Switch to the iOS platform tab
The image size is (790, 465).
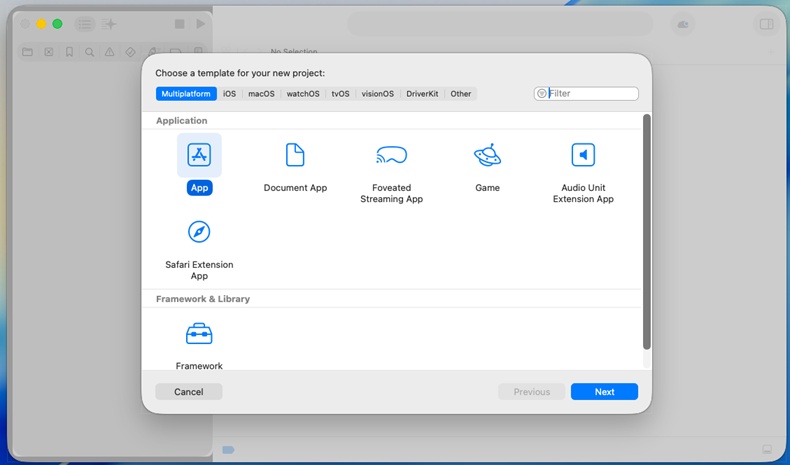(x=229, y=94)
